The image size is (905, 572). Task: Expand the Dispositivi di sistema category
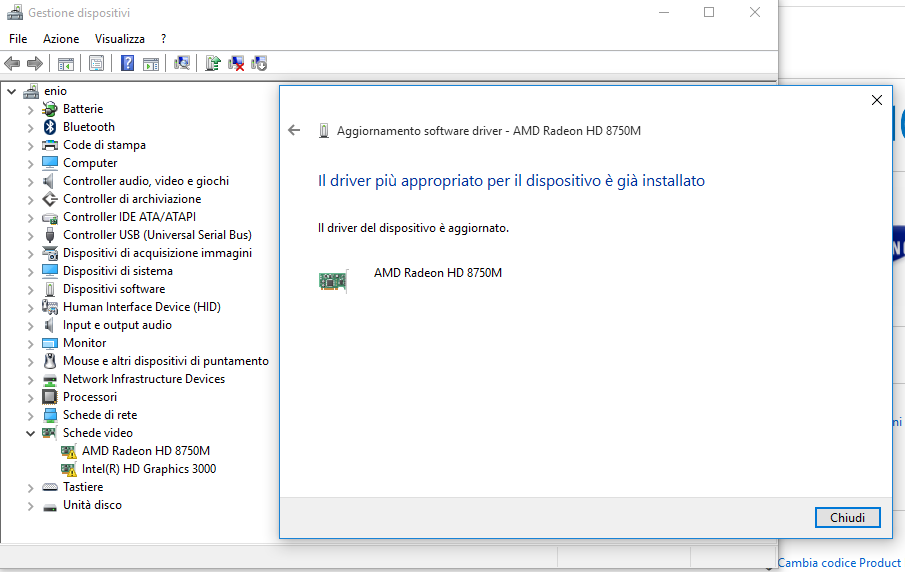tap(31, 271)
